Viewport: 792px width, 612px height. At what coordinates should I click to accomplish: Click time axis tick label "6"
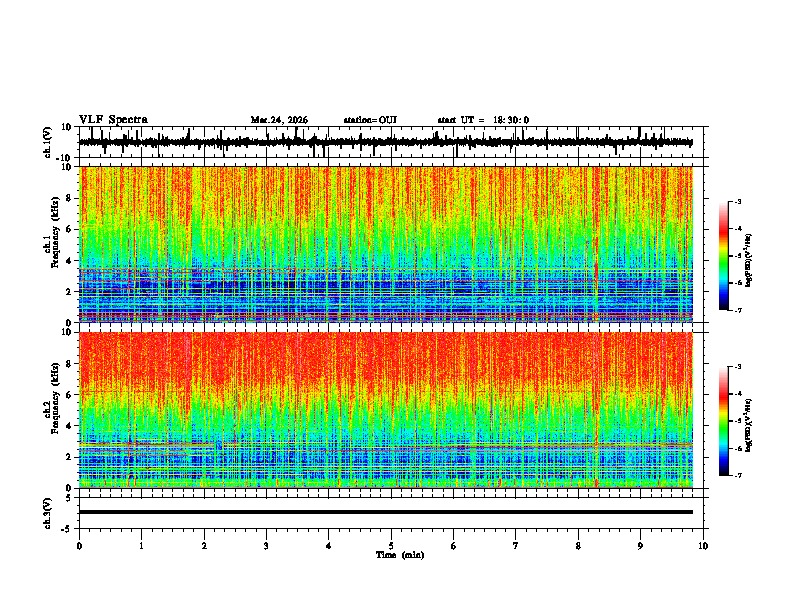(x=453, y=546)
